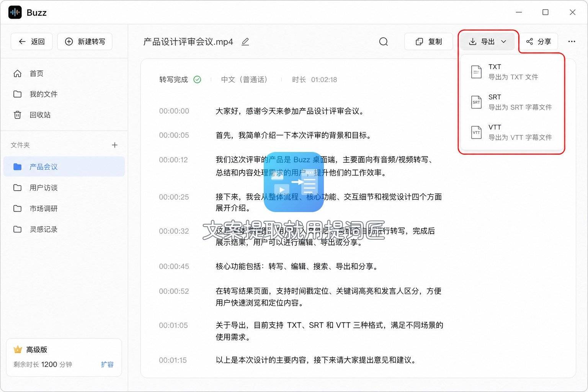The height and width of the screenshot is (392, 588).
Task: Export as VTT subtitle file
Action: pyautogui.click(x=512, y=132)
